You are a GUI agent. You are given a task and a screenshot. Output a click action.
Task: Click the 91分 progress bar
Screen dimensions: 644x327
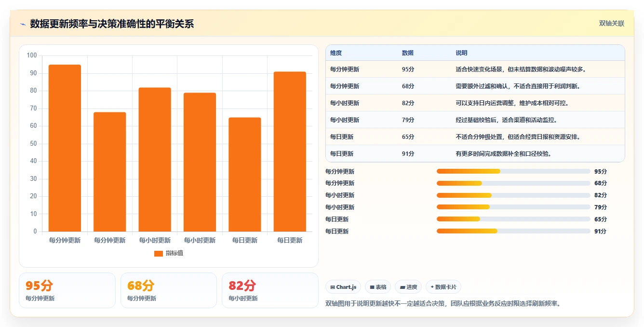coord(513,231)
